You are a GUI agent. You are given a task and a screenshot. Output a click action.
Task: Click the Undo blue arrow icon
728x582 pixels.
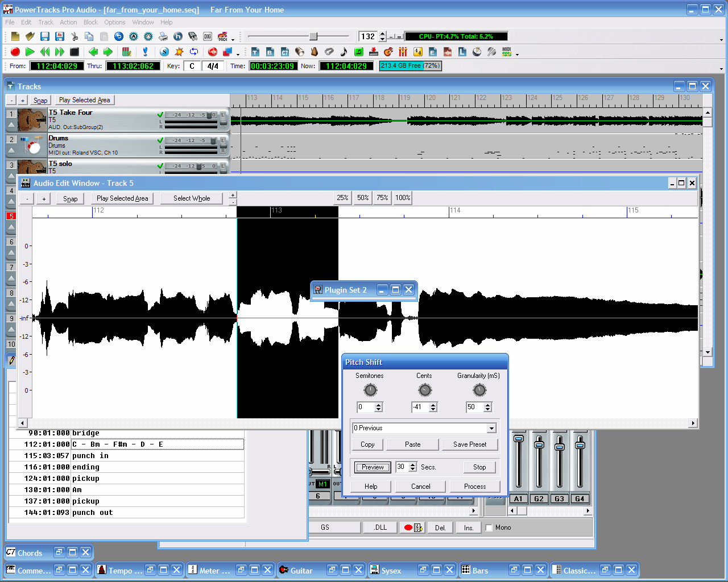click(119, 36)
